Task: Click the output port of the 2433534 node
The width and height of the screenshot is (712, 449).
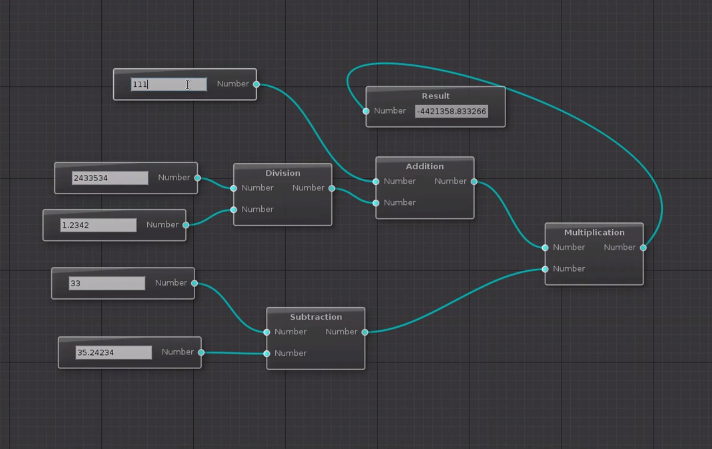Action: pos(198,178)
